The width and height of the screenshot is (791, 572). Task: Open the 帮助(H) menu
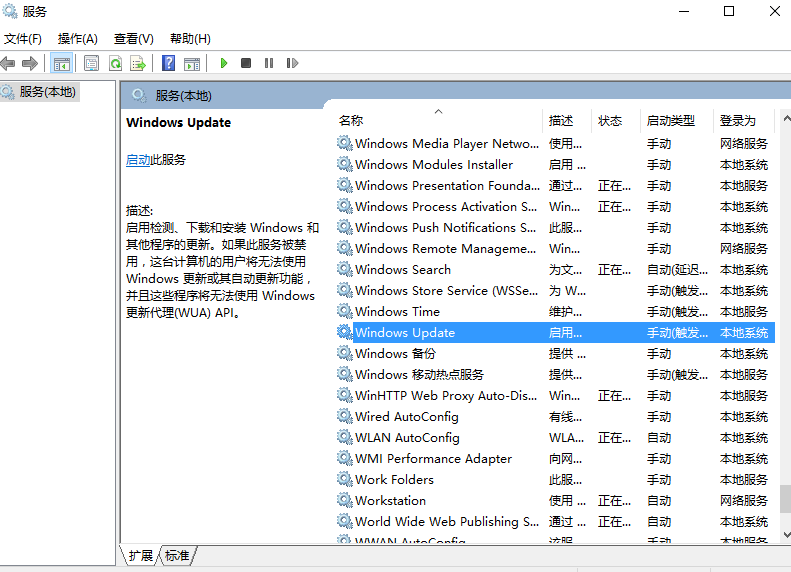pyautogui.click(x=190, y=39)
